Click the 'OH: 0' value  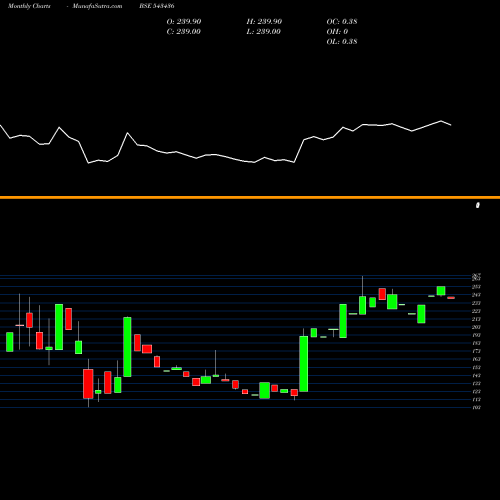pyautogui.click(x=337, y=31)
